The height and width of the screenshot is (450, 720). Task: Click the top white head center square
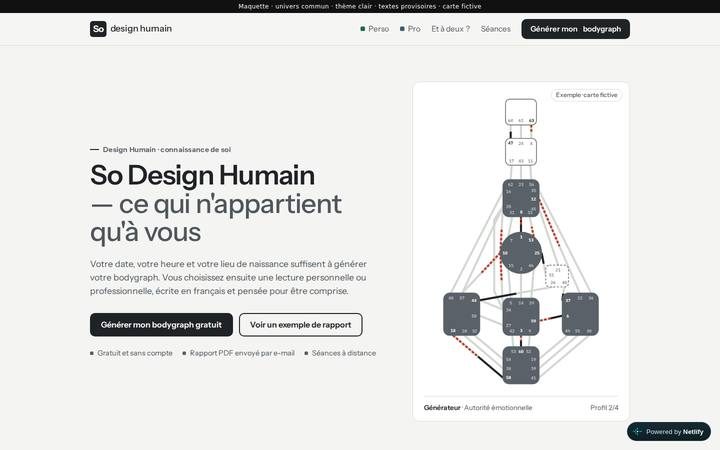[x=521, y=112]
